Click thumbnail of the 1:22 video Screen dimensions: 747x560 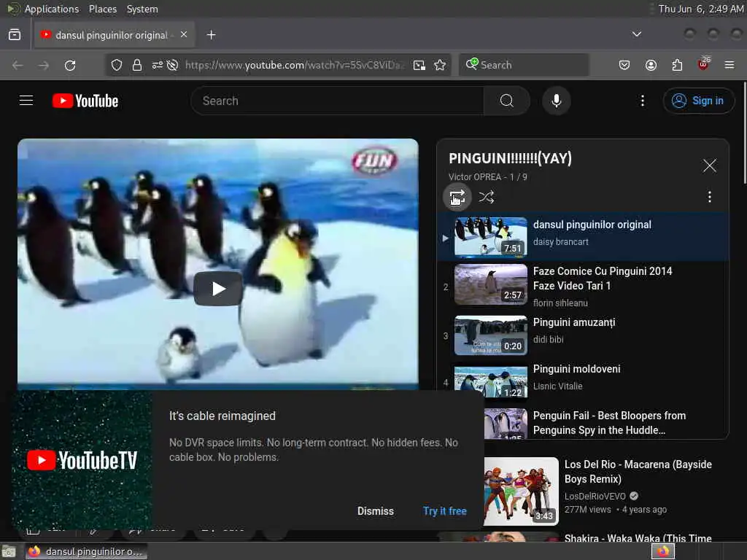click(x=491, y=382)
